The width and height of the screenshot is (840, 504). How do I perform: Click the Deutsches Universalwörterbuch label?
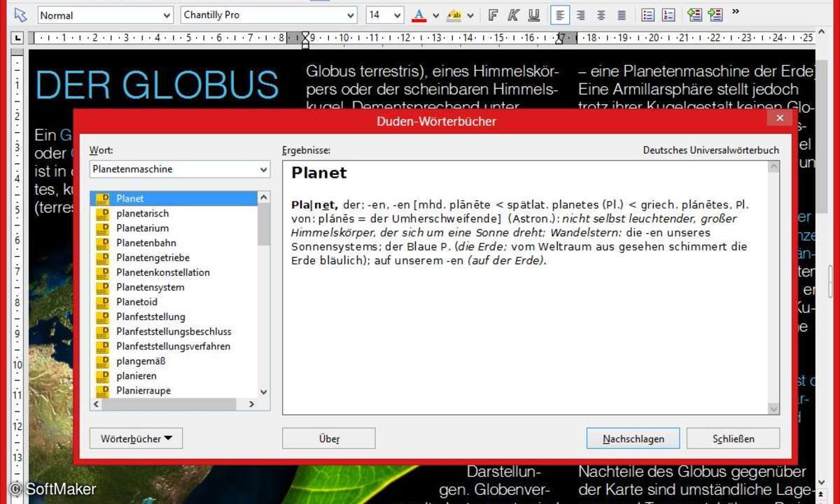[x=710, y=150]
